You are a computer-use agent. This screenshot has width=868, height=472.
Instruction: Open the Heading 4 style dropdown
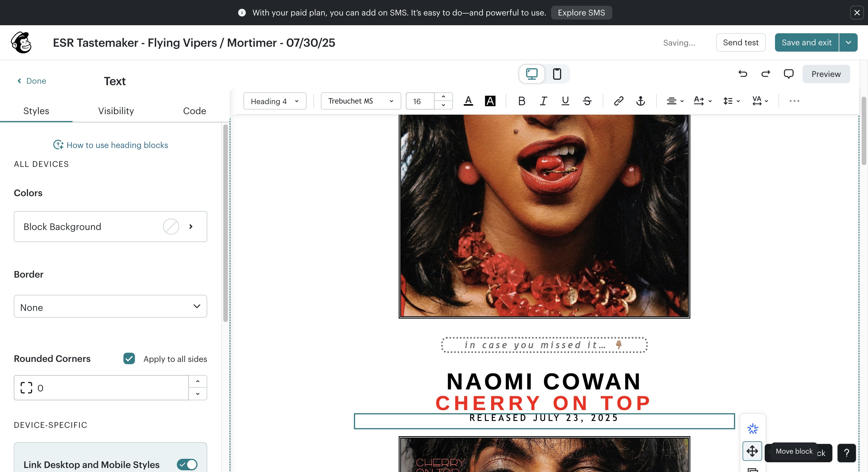pos(275,101)
